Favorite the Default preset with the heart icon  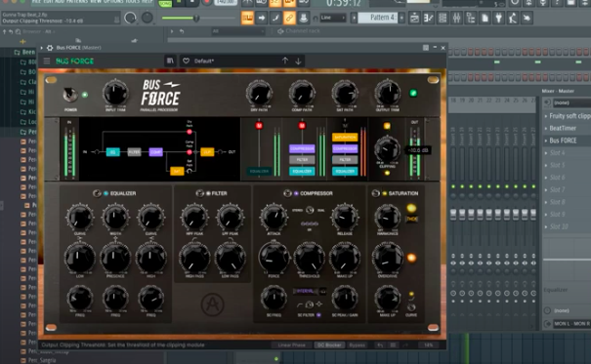click(x=186, y=61)
